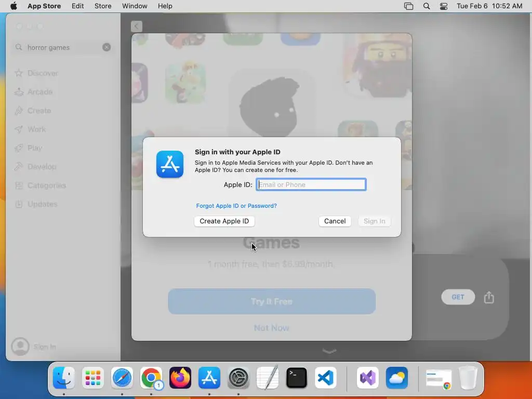This screenshot has height=399, width=532.
Task: Open Finder from the Dock
Action: click(64, 378)
